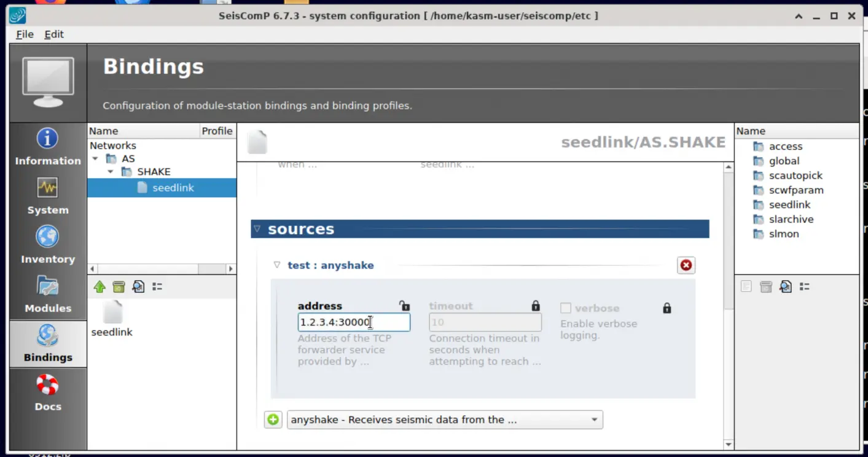Image resolution: width=868 pixels, height=457 pixels.
Task: Collapse the test : anyshake source group
Action: (277, 265)
